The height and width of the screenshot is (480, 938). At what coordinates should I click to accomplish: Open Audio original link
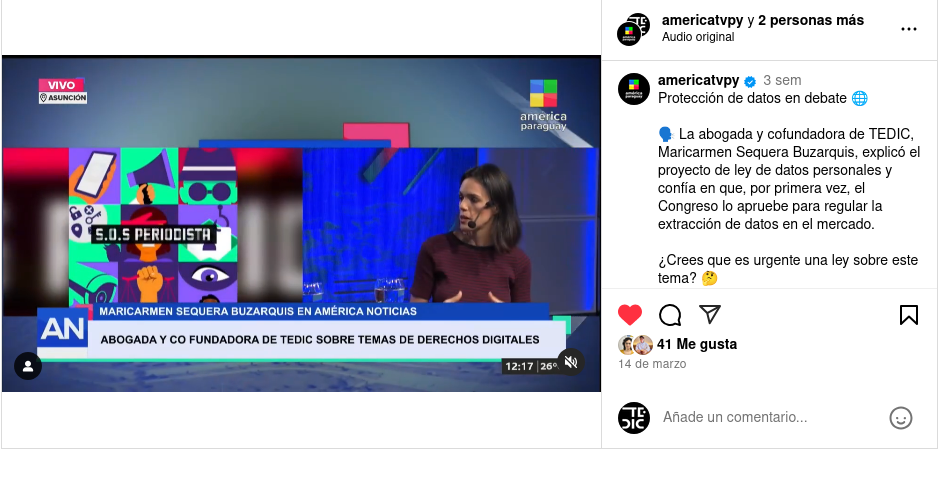698,37
